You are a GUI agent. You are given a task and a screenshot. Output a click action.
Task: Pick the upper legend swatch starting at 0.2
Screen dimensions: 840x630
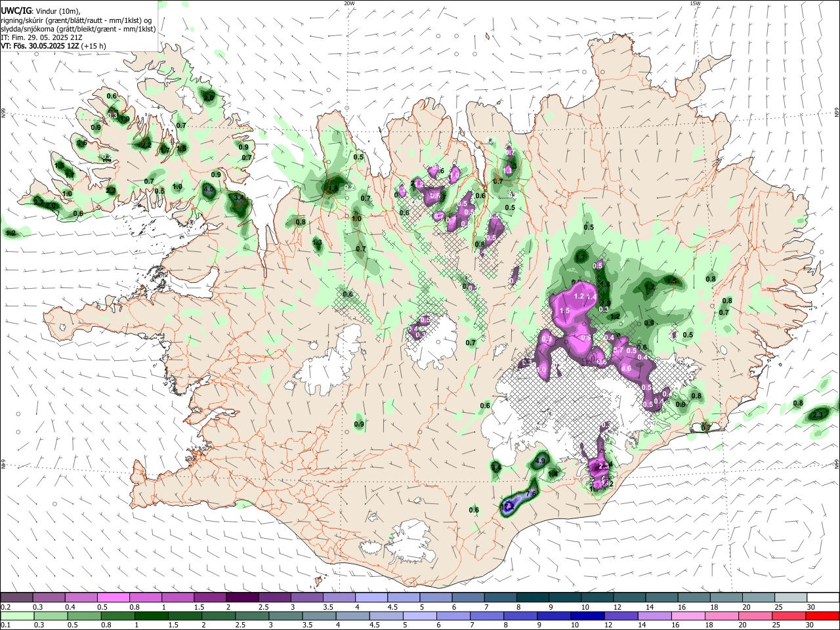tap(16, 598)
